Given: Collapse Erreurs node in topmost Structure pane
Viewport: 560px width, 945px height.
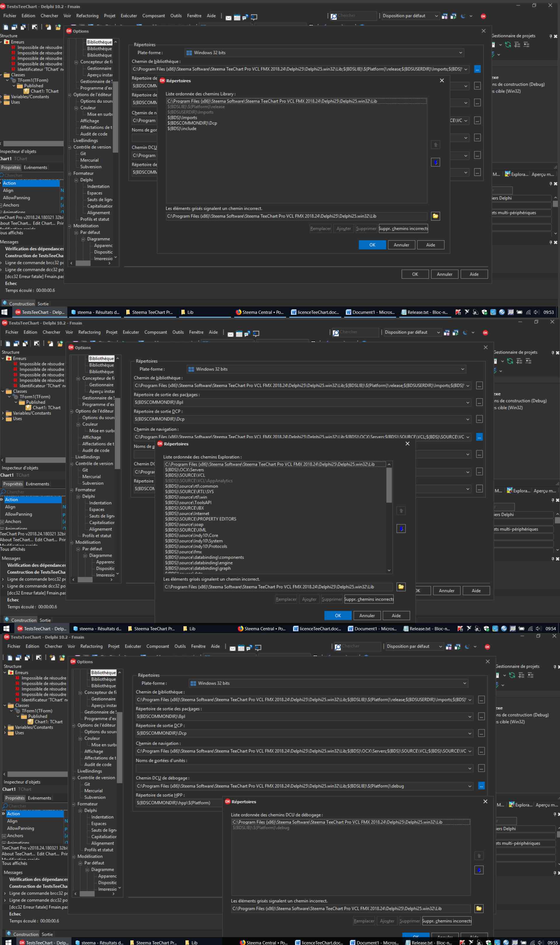Looking at the screenshot, I should (x=1, y=42).
